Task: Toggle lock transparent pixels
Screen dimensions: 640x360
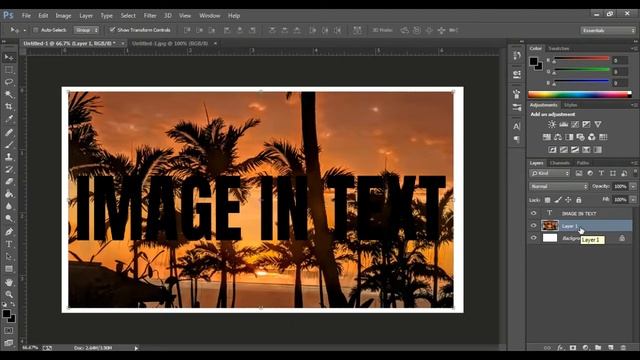Action: click(x=547, y=200)
